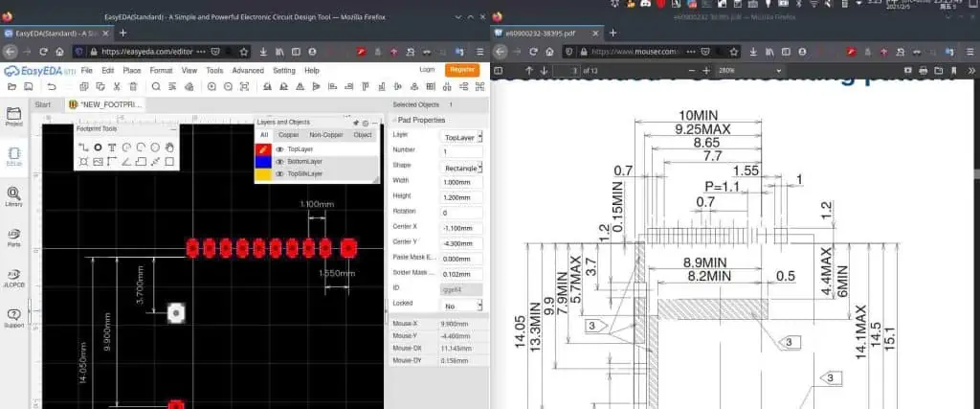Select the Text tool in Footprint Tools
The image size is (980, 409).
tap(112, 147)
